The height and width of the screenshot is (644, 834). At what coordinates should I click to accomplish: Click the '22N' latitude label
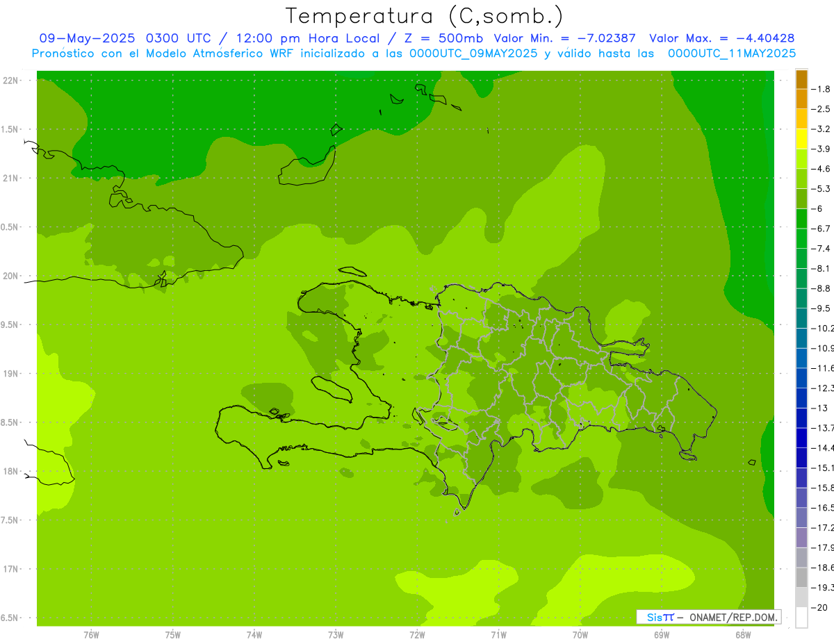[x=11, y=80]
